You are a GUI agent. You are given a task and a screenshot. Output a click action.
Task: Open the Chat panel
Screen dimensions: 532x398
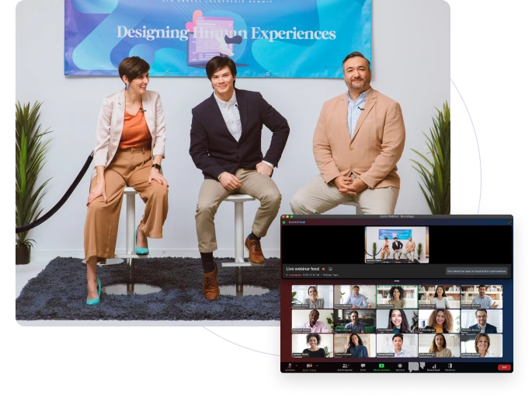363,365
